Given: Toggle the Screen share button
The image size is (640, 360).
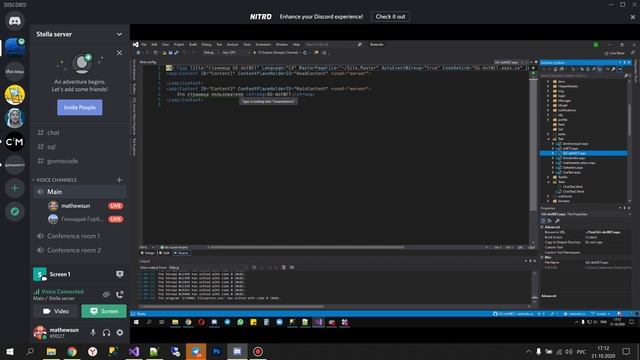Looking at the screenshot, I should pos(104,311).
